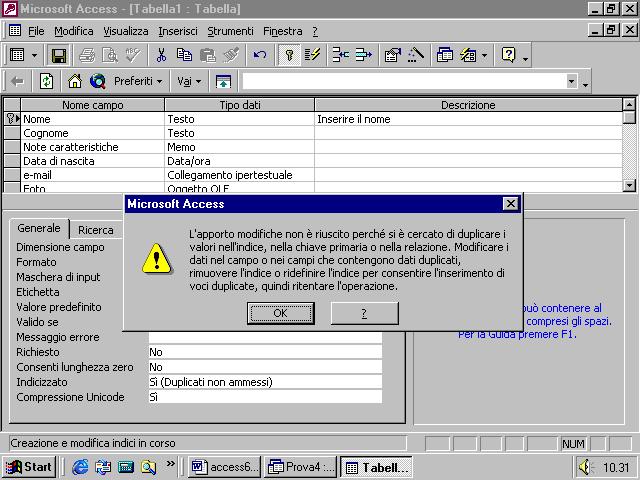Click the Collegamento ipertestuale data type cell
Screen dimensions: 640x480
[240, 175]
